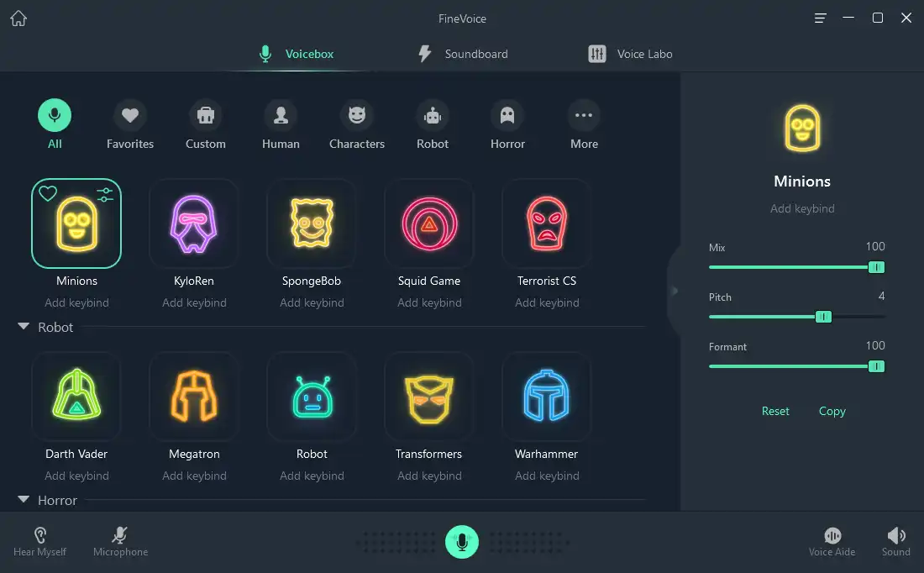The width and height of the screenshot is (924, 573).
Task: Add keybind for Squid Game
Action: (x=429, y=302)
